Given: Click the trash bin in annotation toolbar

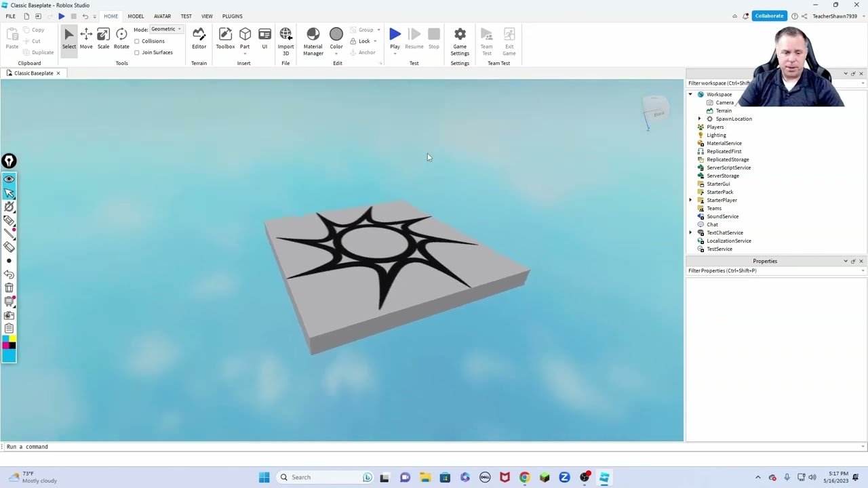Looking at the screenshot, I should (9, 288).
